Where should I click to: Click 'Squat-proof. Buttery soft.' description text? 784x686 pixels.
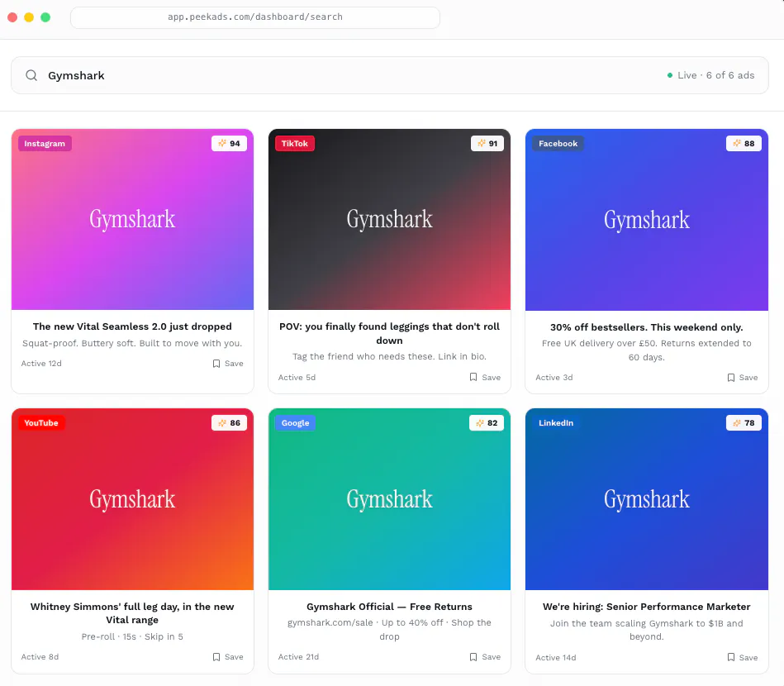(132, 343)
